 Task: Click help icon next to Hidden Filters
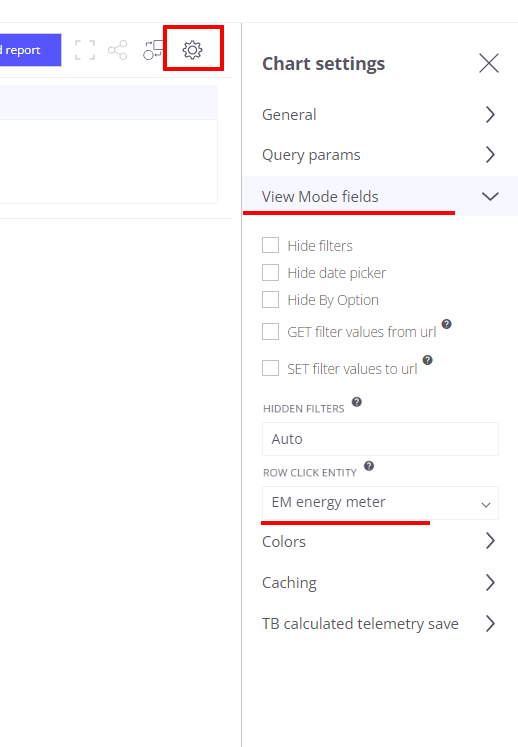point(356,402)
